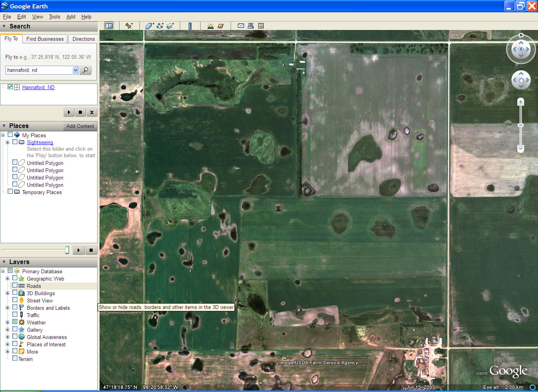Click the zoom out minus button
The height and width of the screenshot is (392, 538).
tap(521, 148)
